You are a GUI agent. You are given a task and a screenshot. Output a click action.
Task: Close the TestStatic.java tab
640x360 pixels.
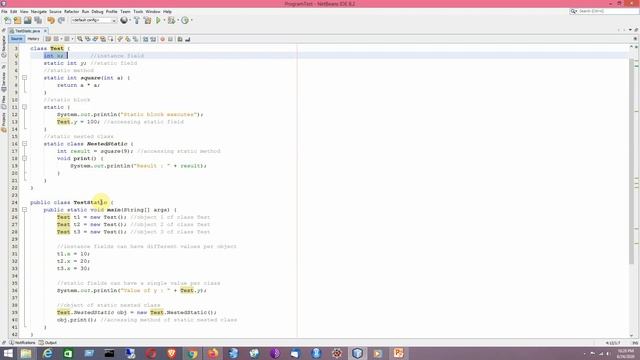point(45,31)
